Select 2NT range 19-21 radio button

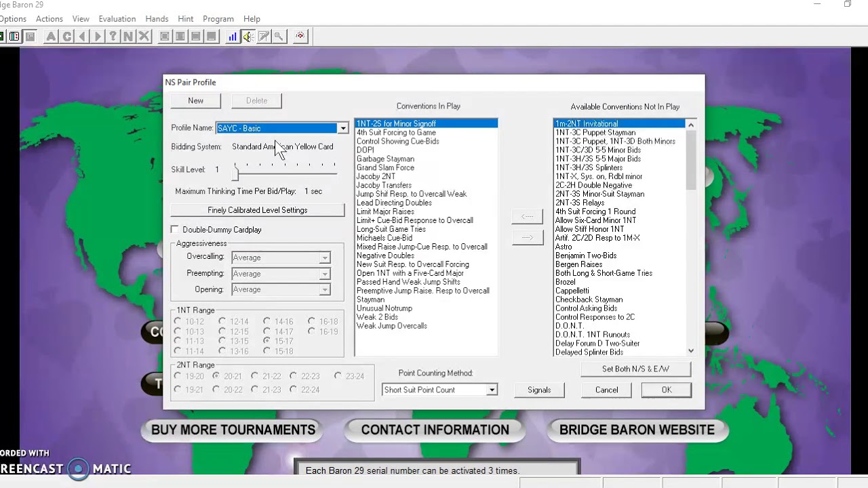pyautogui.click(x=178, y=389)
